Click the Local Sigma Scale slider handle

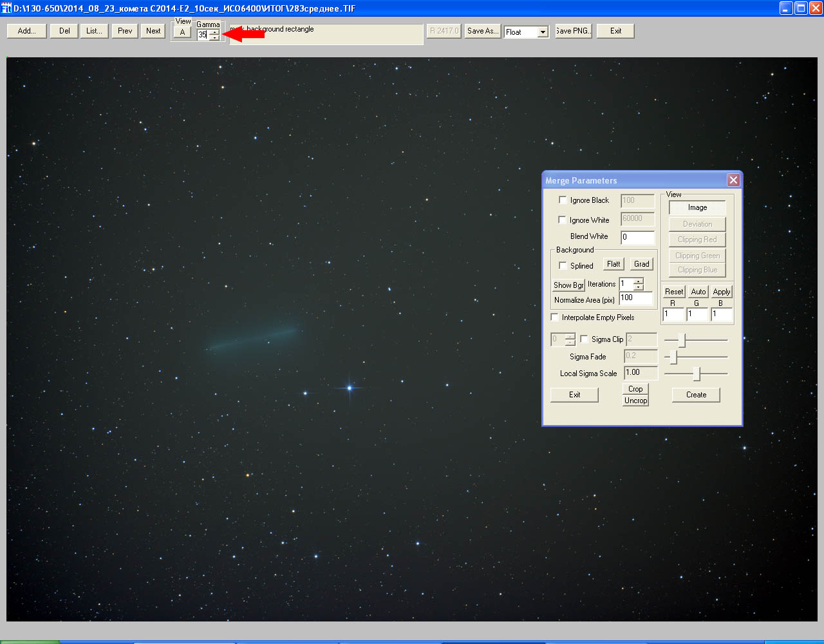pos(696,374)
